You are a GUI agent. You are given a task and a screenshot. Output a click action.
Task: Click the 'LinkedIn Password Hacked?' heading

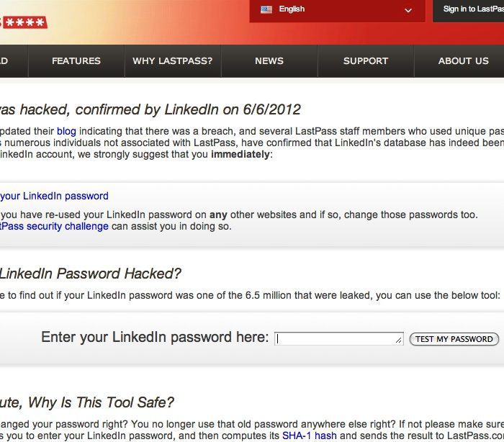90,274
